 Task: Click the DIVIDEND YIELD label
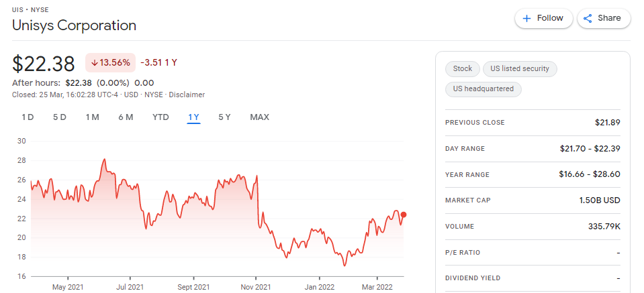click(x=473, y=278)
